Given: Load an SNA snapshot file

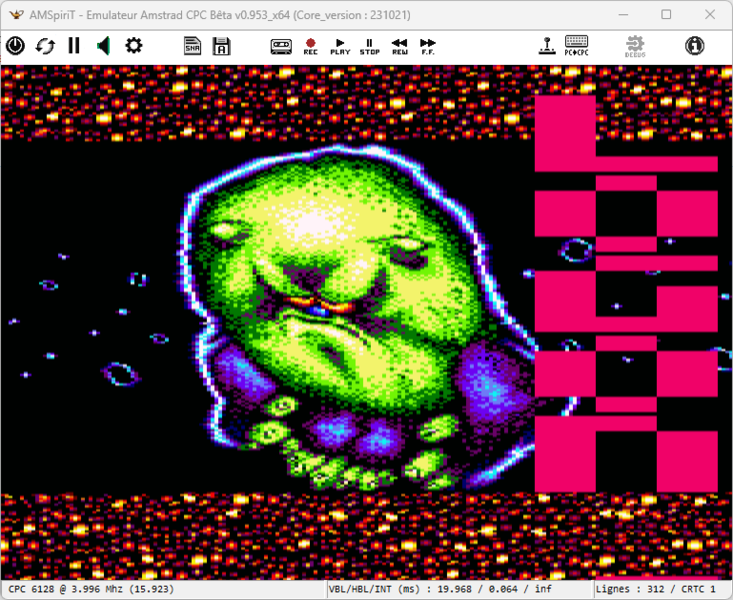Looking at the screenshot, I should click(193, 46).
